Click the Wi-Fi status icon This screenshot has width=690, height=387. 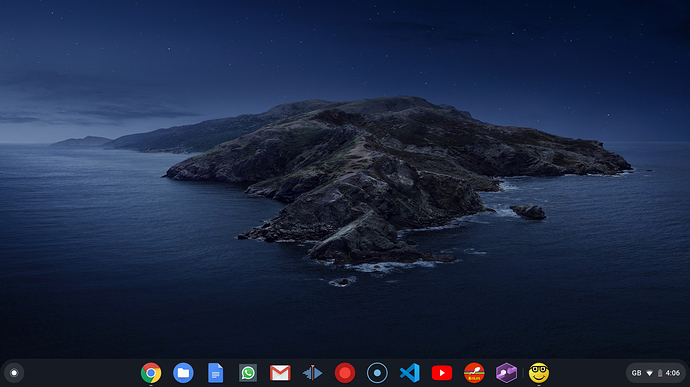650,373
